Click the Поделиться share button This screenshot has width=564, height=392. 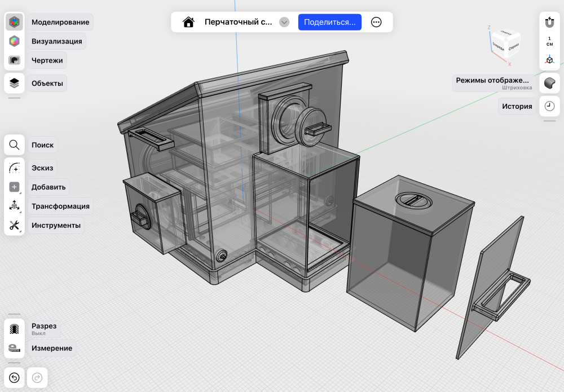coord(329,23)
